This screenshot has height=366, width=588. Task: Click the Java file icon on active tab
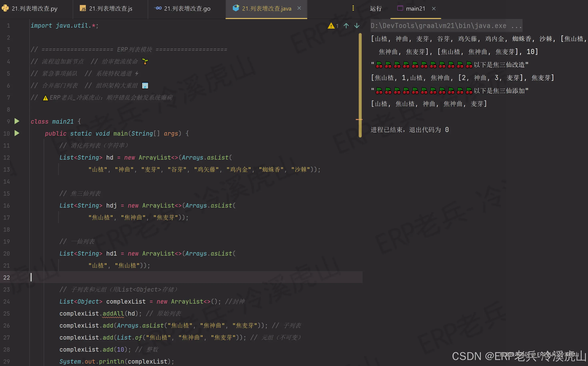point(236,8)
